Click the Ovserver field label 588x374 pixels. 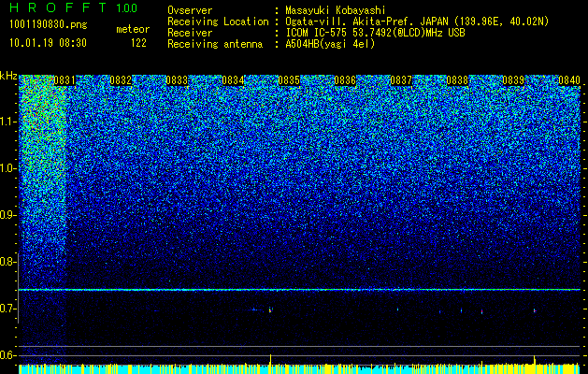[190, 10]
